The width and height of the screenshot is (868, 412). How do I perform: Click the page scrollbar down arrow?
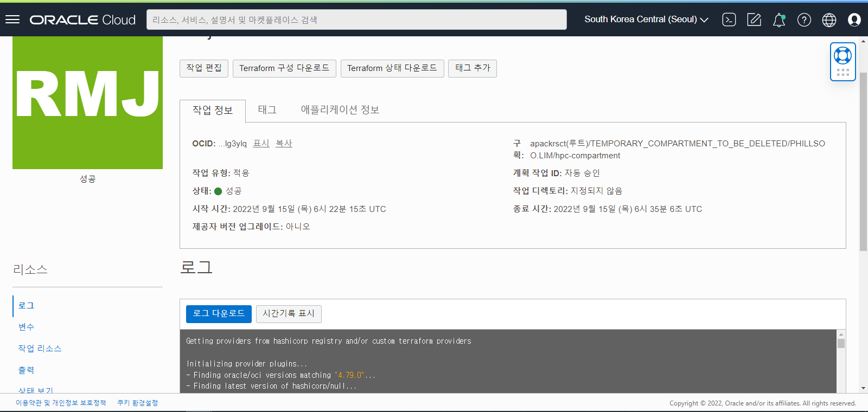863,389
